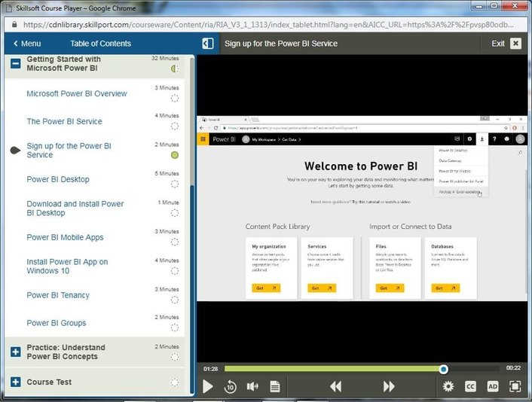Click progress circle for Power BI Tenancy
Viewport: 532px width, 402px height.
174,300
